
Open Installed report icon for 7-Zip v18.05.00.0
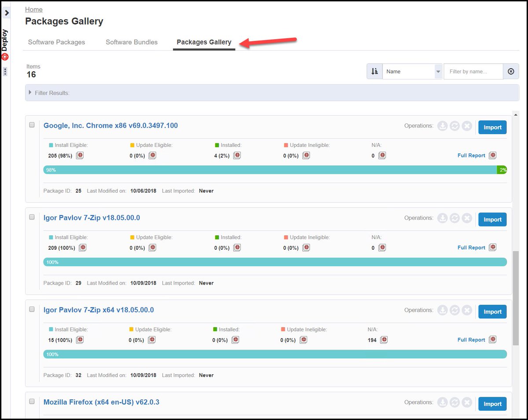click(x=237, y=248)
